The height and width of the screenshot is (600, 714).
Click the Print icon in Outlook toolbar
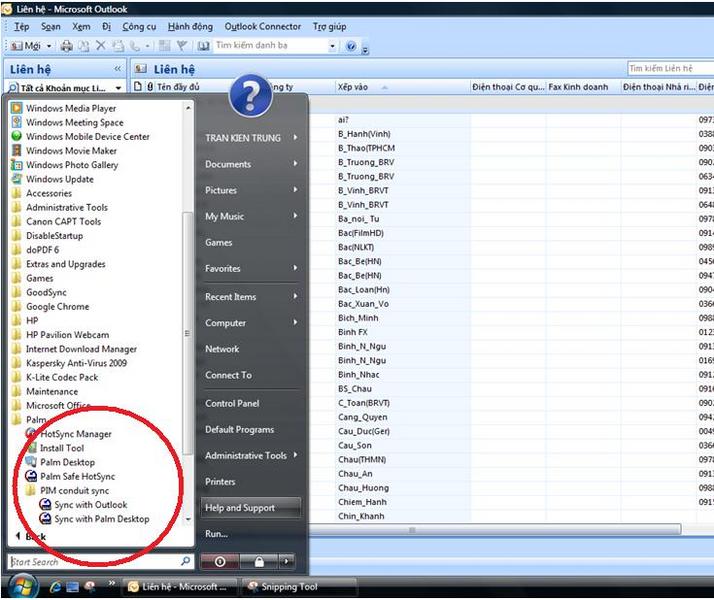click(x=67, y=46)
